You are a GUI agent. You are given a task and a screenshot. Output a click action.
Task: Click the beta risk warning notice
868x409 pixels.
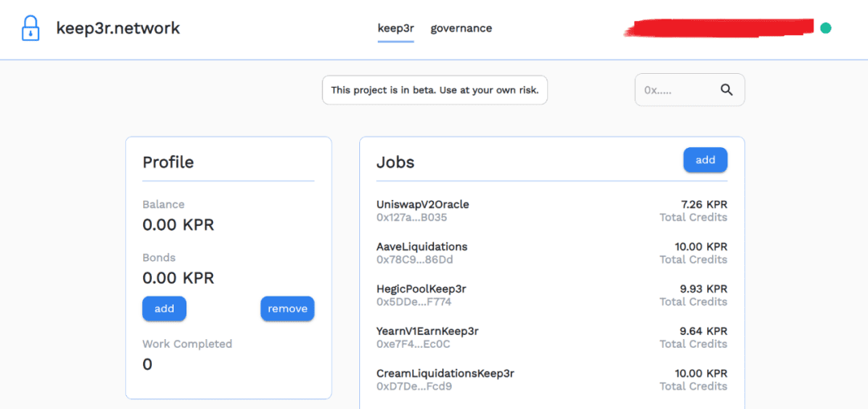click(435, 90)
